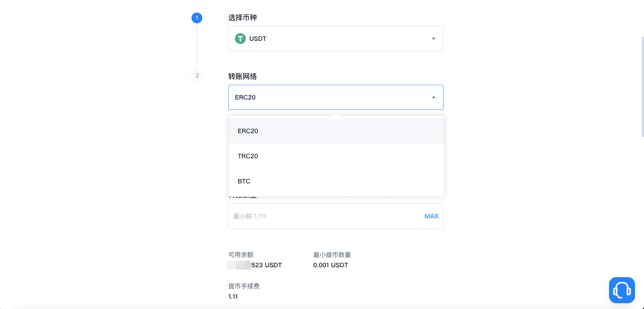Choose BTC from the network list
644x309 pixels.
[244, 181]
